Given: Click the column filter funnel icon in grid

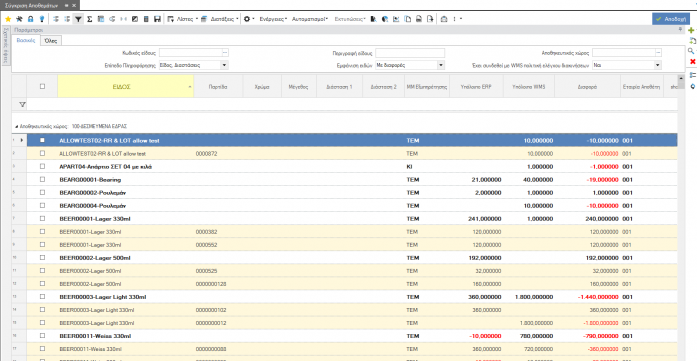Looking at the screenshot, I should [22, 104].
